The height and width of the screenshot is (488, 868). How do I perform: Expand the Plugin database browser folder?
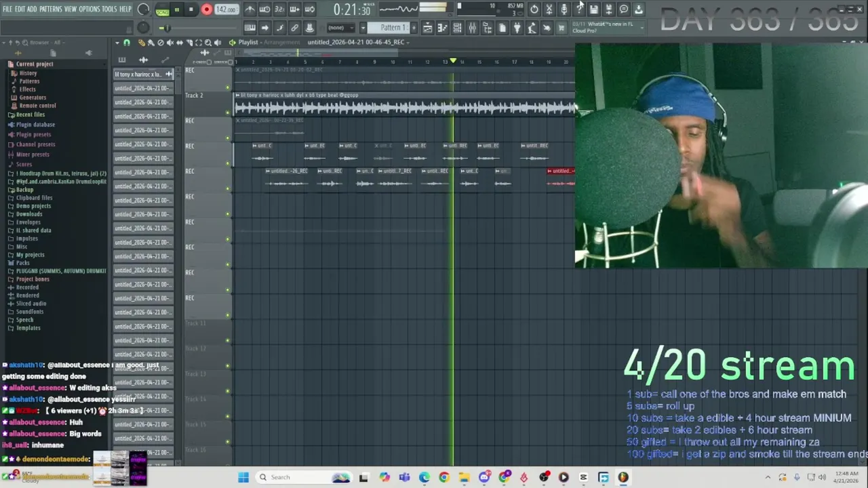pyautogui.click(x=35, y=125)
